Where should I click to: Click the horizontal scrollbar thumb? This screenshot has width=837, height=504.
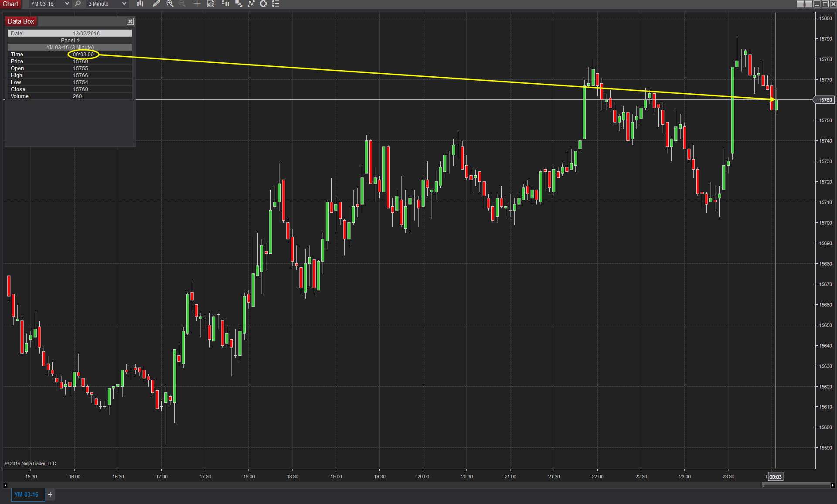(x=796, y=485)
